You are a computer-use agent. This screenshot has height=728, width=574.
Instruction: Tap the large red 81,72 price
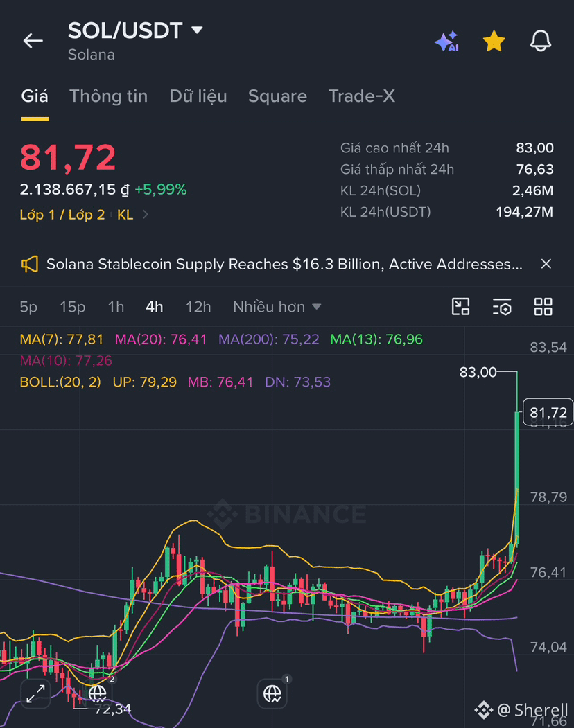coord(68,157)
